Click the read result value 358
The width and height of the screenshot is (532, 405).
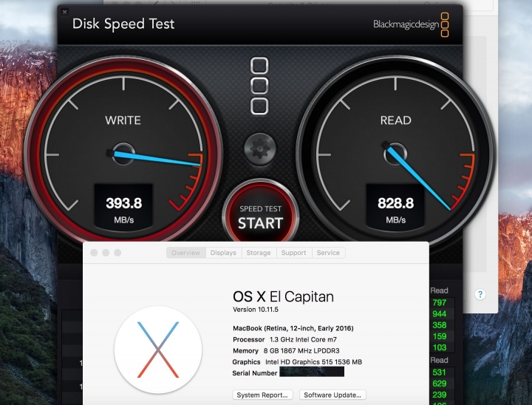pyautogui.click(x=440, y=325)
